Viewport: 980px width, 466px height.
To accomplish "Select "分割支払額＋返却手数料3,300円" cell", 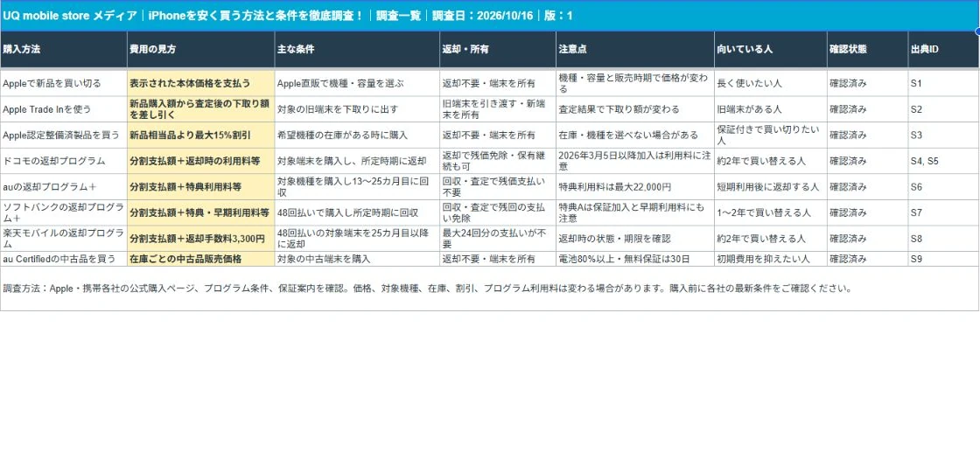I will tap(200, 239).
